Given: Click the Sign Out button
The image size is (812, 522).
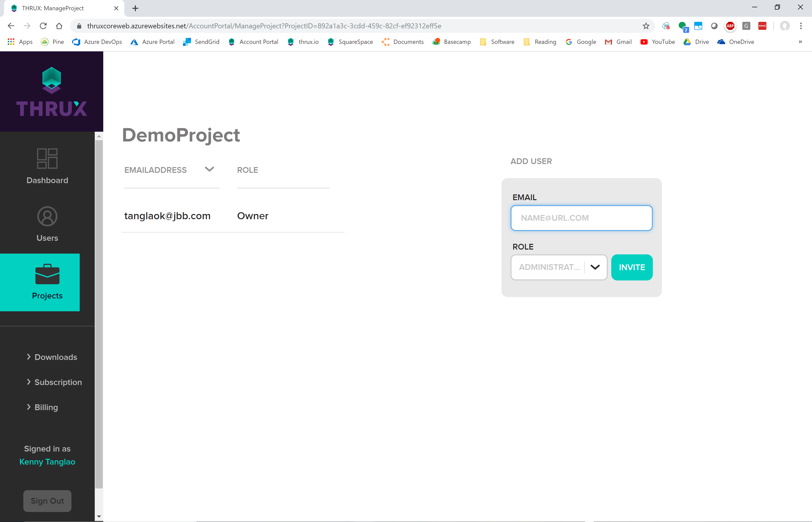Looking at the screenshot, I should coord(47,501).
